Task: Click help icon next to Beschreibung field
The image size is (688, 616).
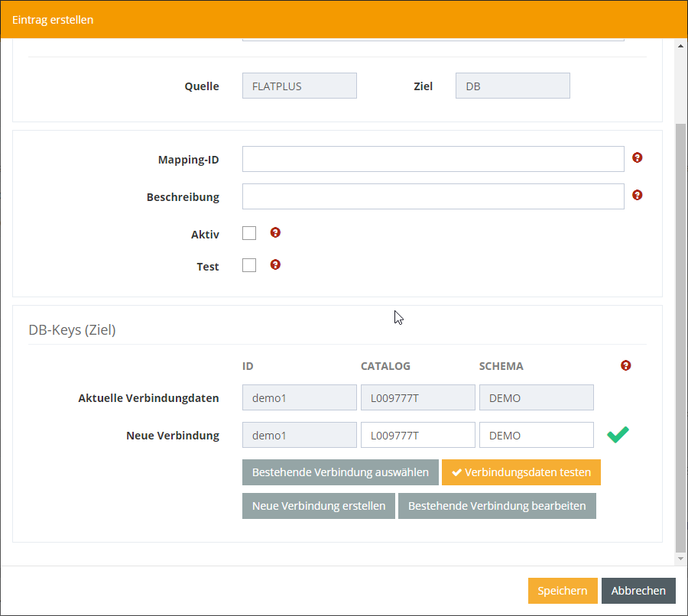Action: pos(637,196)
